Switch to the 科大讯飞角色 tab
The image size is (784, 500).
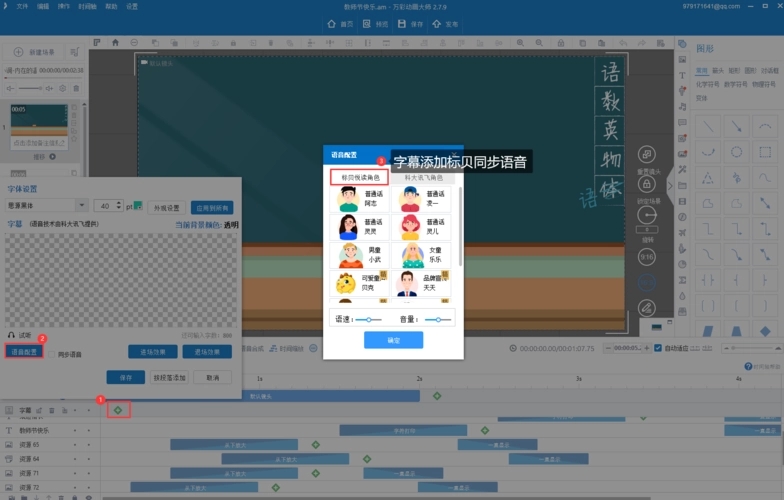(424, 178)
